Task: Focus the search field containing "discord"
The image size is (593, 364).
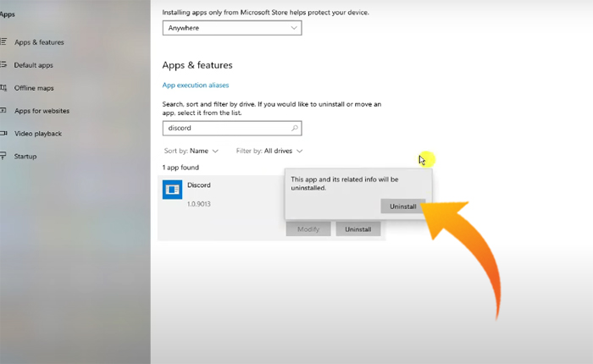Action: pos(224,129)
